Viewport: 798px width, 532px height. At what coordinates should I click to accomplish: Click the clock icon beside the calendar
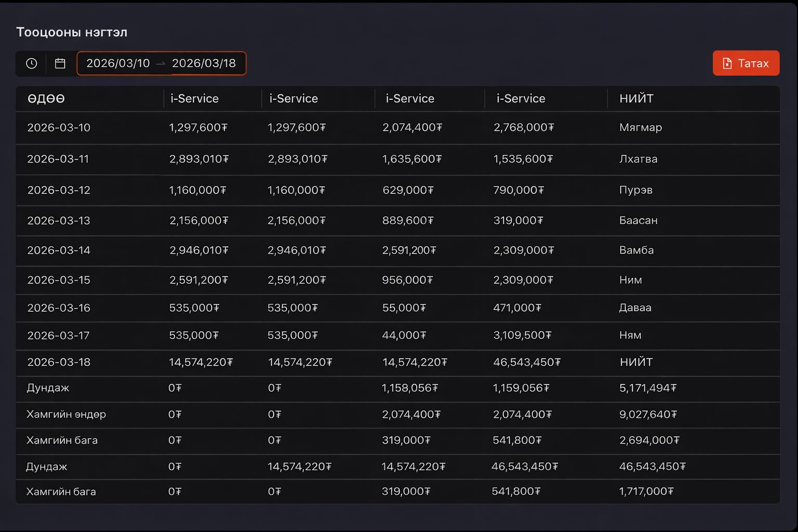tap(32, 63)
